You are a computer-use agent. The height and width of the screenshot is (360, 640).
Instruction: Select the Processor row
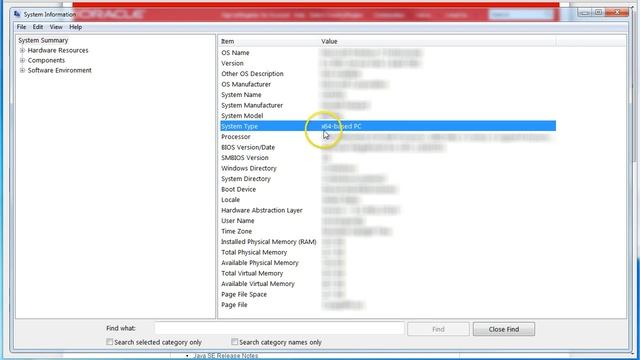pyautogui.click(x=388, y=137)
